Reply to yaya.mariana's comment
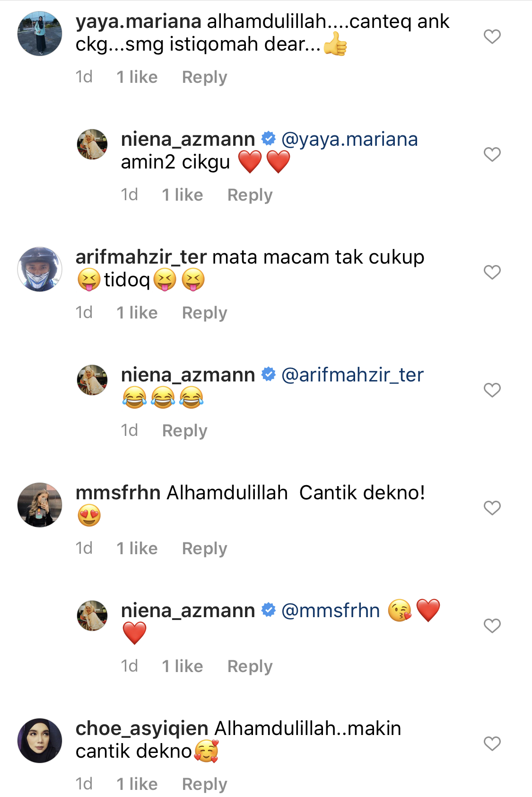 (204, 77)
